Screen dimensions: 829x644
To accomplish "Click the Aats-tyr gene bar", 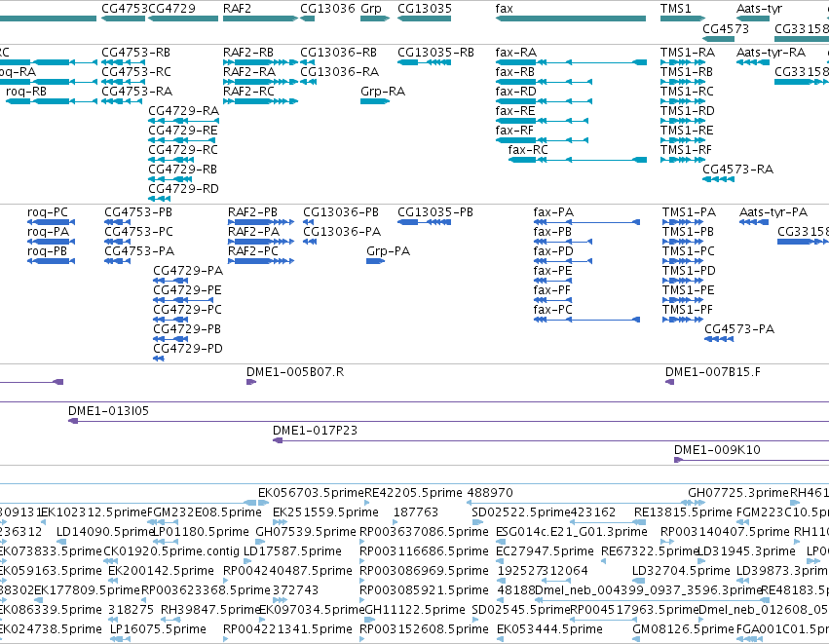I will coord(753,19).
